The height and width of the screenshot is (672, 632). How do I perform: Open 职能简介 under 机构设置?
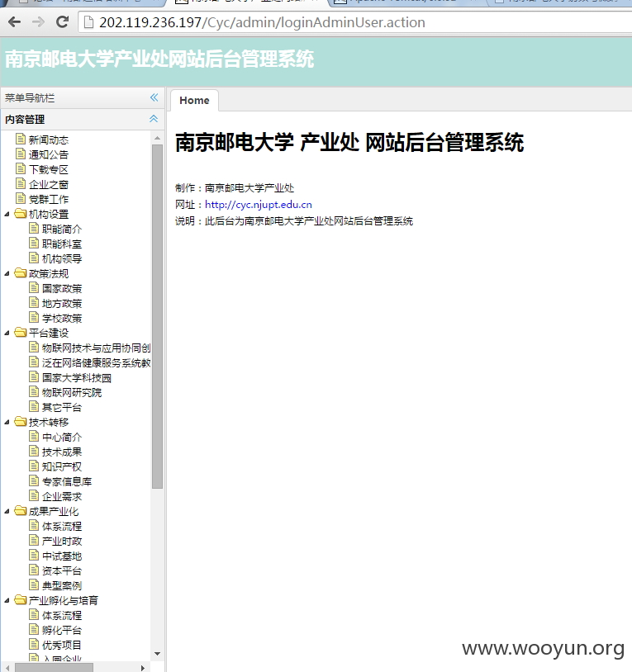pyautogui.click(x=62, y=230)
